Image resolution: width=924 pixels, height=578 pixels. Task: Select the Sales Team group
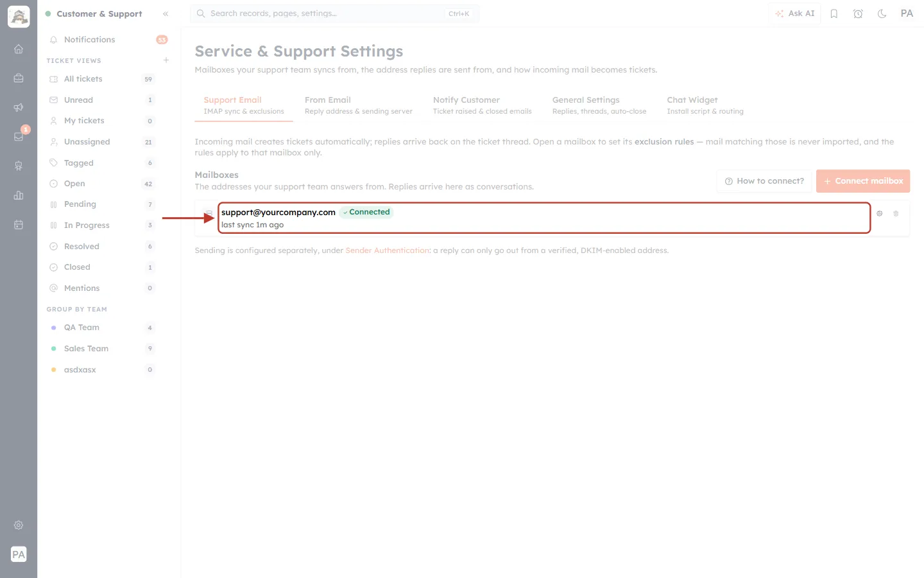[x=103, y=349]
